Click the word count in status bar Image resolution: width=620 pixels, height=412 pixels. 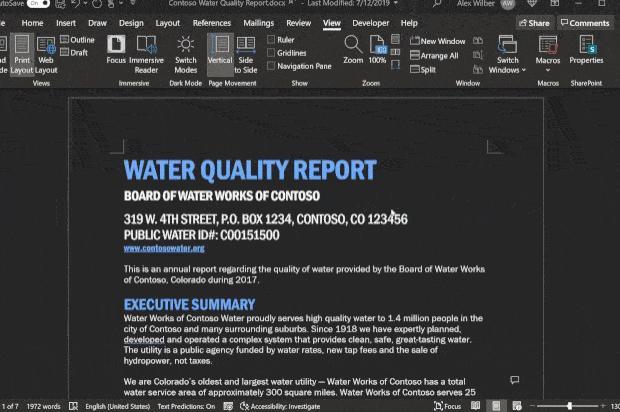(x=43, y=407)
